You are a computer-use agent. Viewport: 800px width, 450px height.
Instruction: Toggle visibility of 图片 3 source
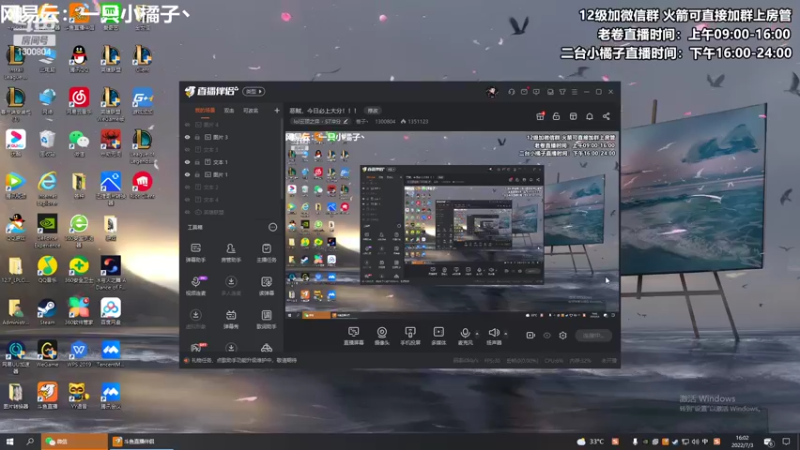coord(187,137)
